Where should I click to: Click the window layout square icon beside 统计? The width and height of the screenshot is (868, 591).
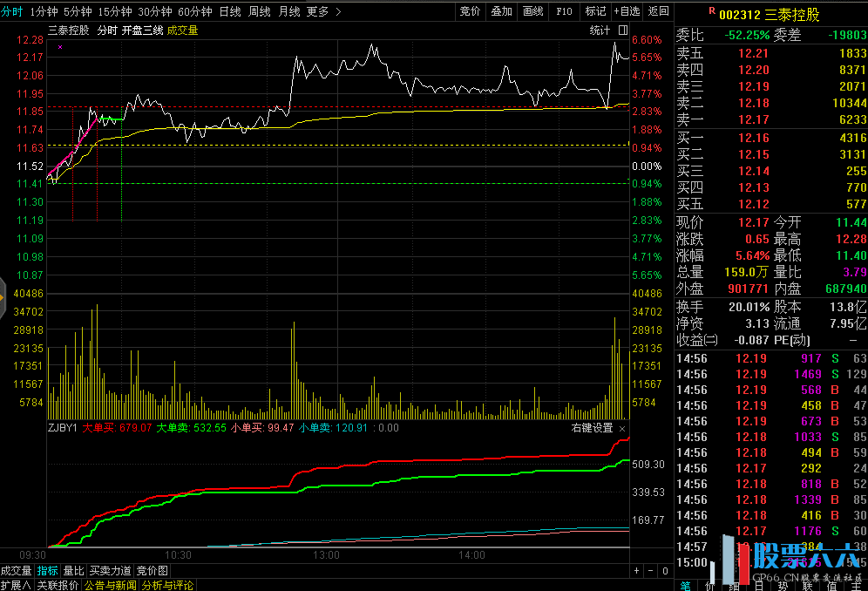click(622, 30)
